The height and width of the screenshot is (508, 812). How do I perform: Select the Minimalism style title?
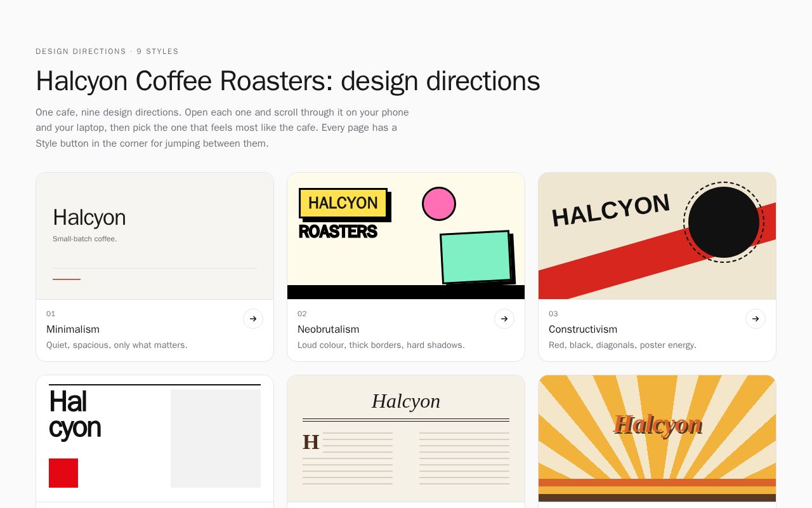(x=73, y=330)
